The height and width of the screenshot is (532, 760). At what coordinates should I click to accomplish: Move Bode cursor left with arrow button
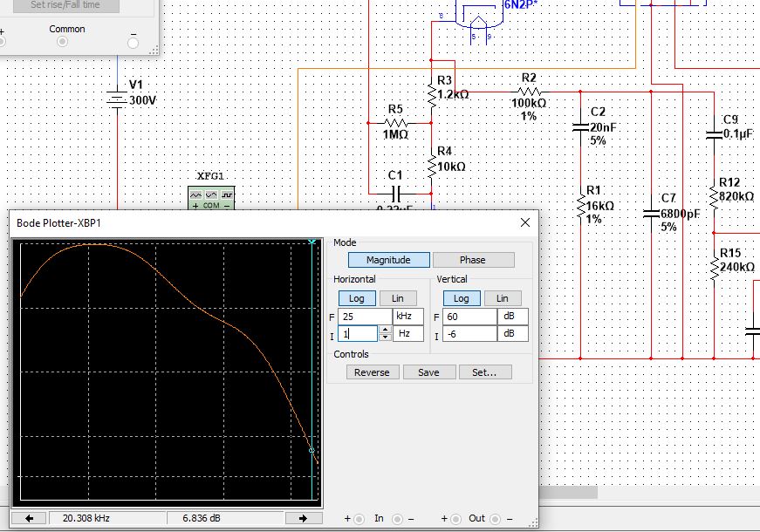[29, 518]
